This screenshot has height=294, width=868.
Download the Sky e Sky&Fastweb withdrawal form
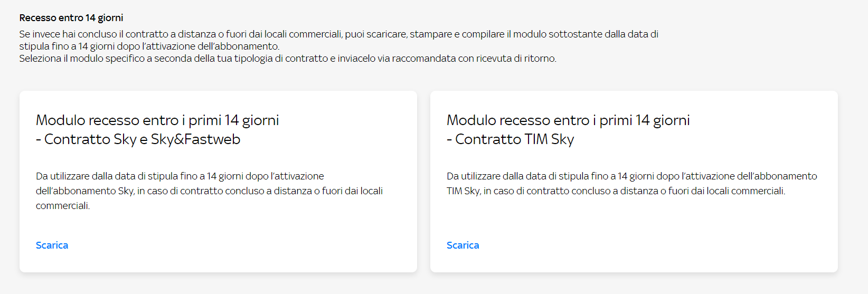(x=52, y=245)
